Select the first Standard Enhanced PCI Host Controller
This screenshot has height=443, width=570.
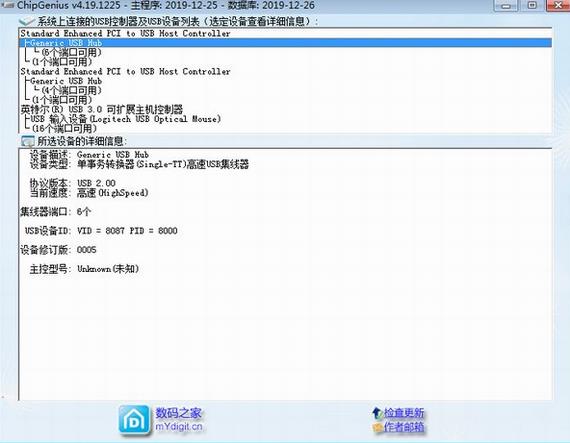point(125,33)
